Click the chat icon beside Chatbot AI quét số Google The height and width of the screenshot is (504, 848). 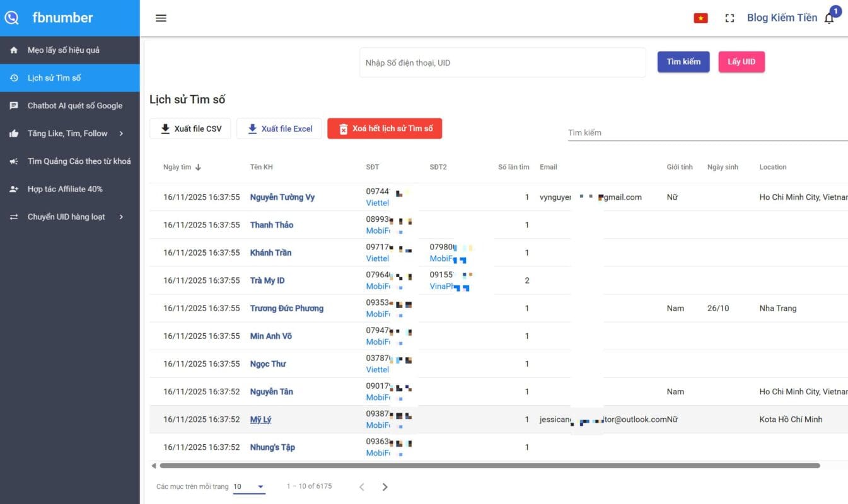coord(14,106)
